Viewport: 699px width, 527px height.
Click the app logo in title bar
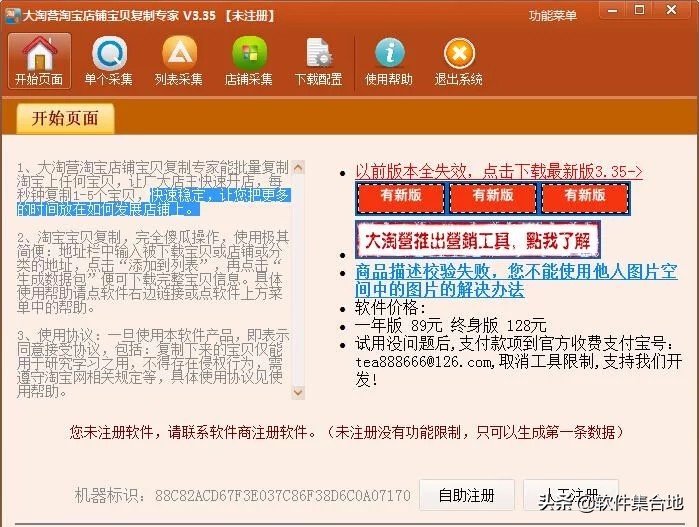12,15
